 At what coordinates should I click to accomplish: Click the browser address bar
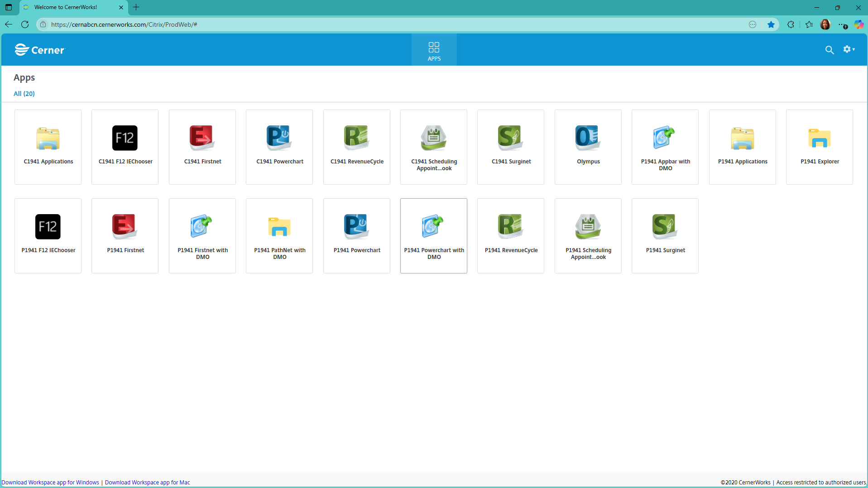pos(394,24)
